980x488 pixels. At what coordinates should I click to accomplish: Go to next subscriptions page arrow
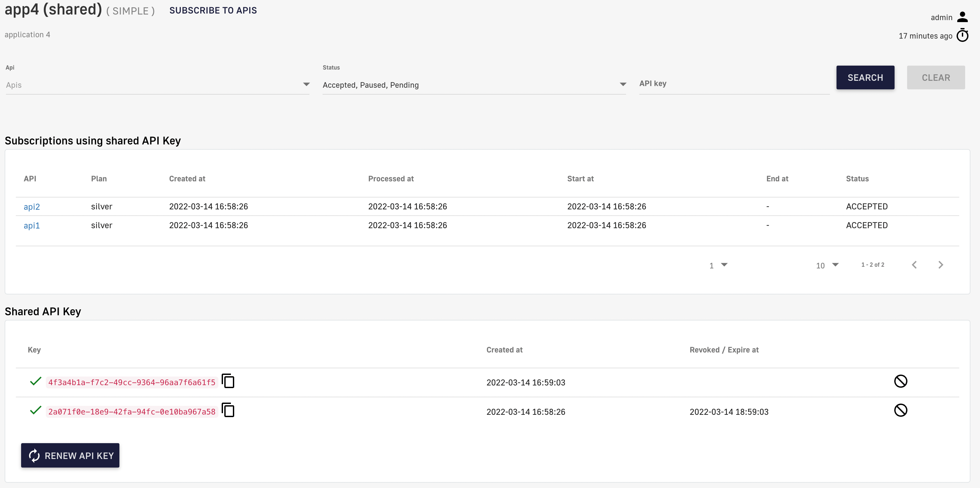[941, 264]
